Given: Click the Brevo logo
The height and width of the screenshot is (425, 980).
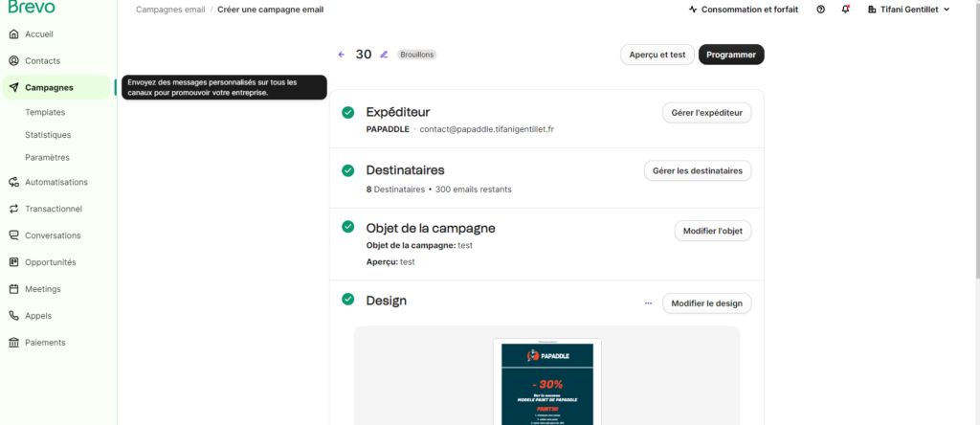Looking at the screenshot, I should [32, 8].
